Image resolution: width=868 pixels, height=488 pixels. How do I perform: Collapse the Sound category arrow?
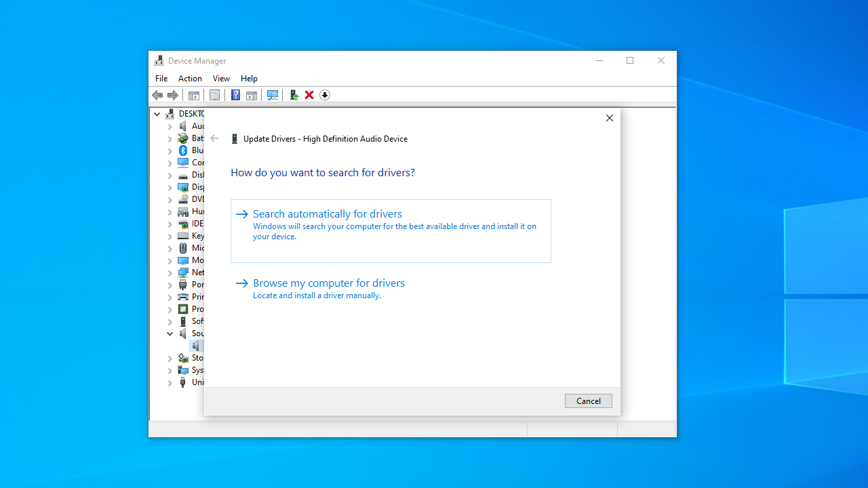point(170,333)
